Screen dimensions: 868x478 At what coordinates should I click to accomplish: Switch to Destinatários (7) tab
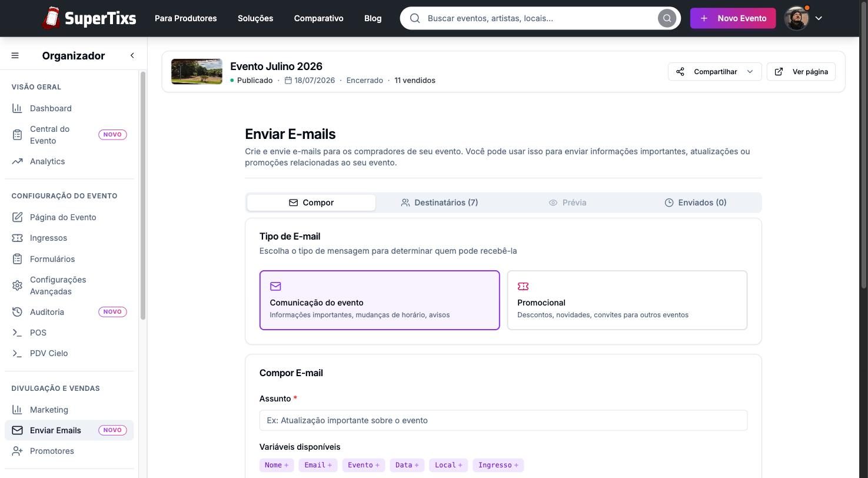(x=440, y=203)
